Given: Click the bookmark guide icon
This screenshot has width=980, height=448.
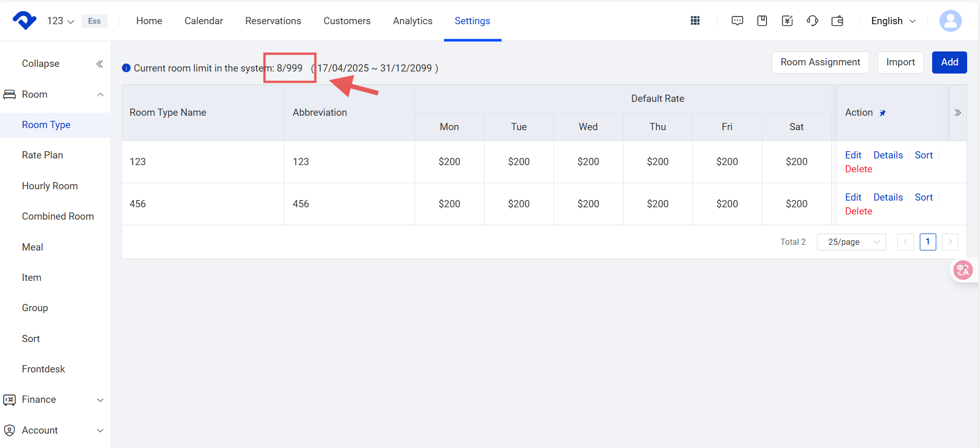Looking at the screenshot, I should click(762, 21).
